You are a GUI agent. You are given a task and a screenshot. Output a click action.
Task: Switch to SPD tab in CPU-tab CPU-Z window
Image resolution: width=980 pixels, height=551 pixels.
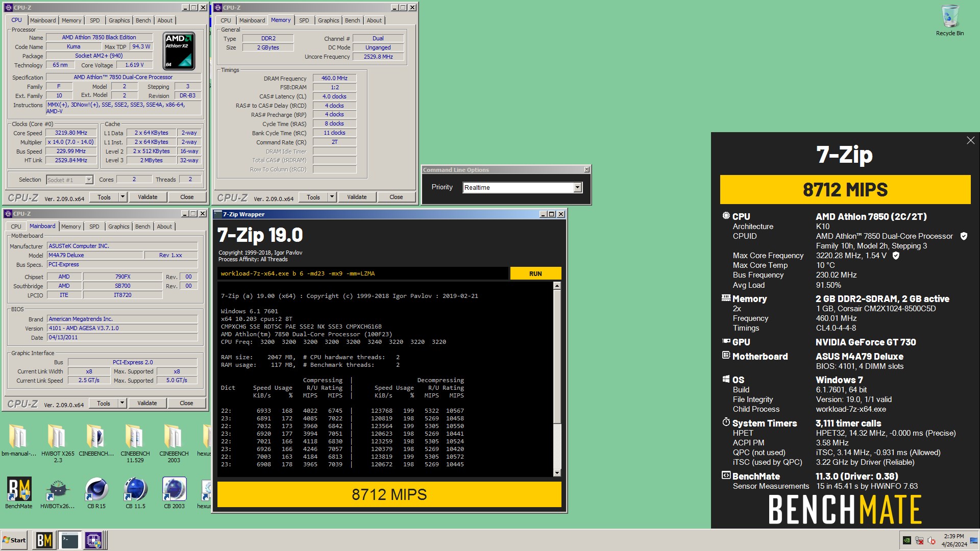click(x=95, y=20)
